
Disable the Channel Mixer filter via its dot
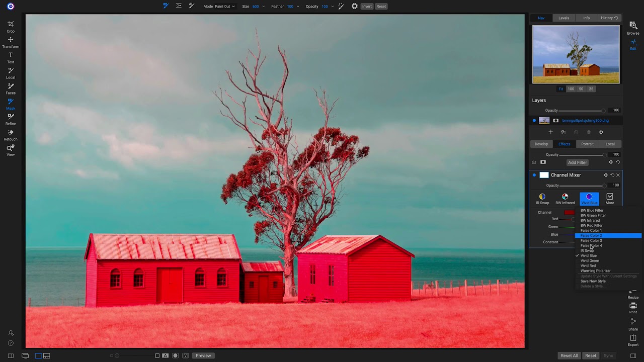click(534, 175)
